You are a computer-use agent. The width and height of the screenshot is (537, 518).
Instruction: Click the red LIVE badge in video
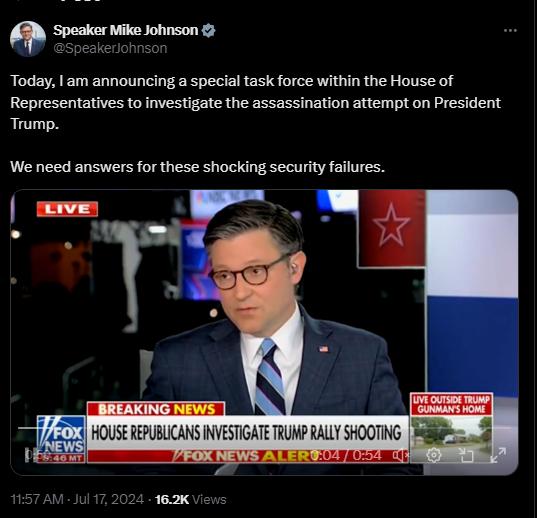tap(67, 209)
